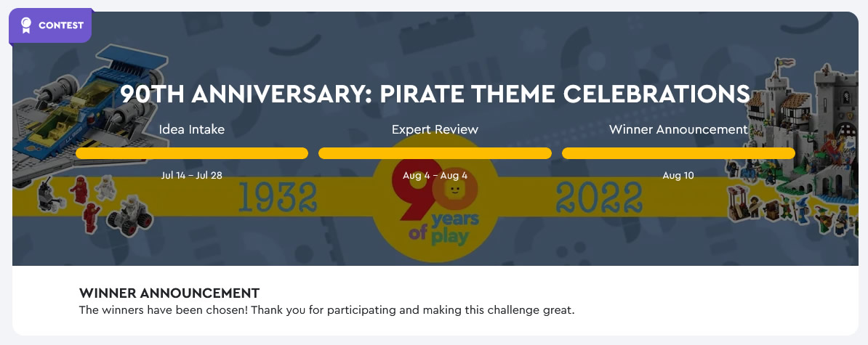Click the Aug 4 – Aug 4 date
Viewport: 868px width, 345px height.
click(435, 176)
